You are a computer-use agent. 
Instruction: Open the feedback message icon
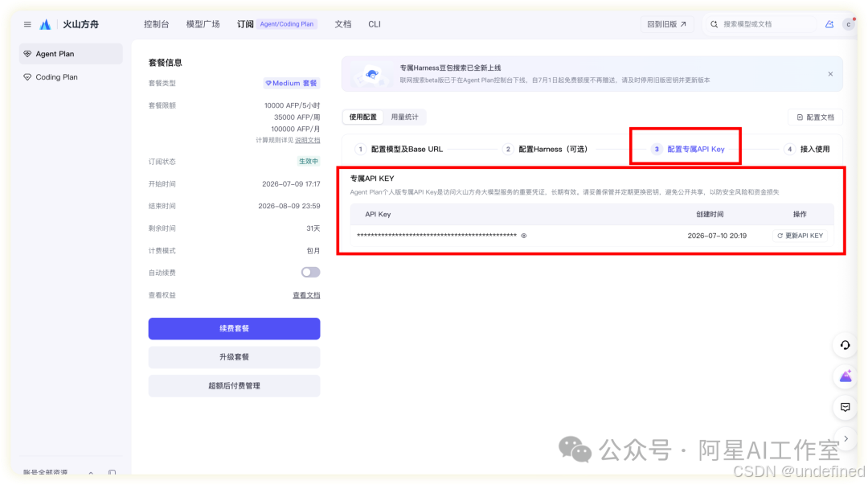(x=845, y=408)
